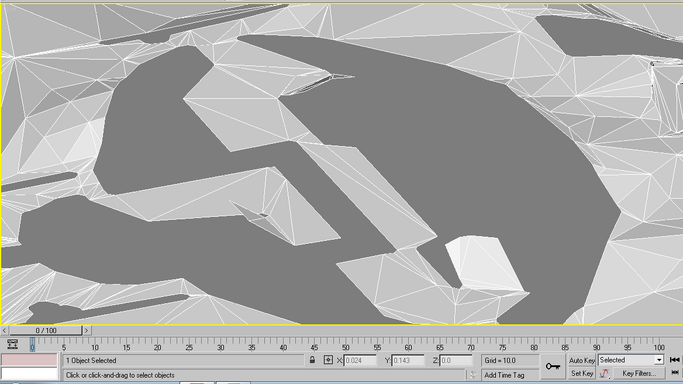Toggle the selection lock padlock
Image resolution: width=683 pixels, height=384 pixels.
point(312,360)
